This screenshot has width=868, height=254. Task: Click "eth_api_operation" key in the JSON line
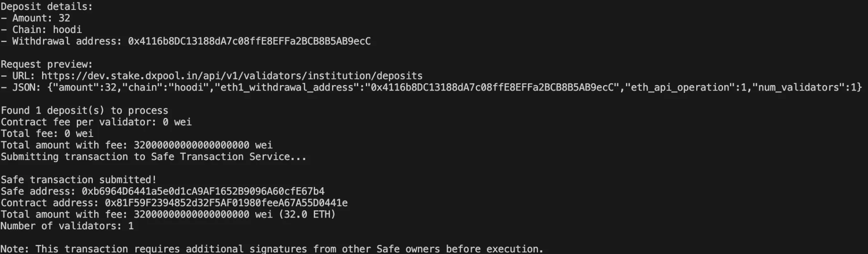pyautogui.click(x=679, y=88)
